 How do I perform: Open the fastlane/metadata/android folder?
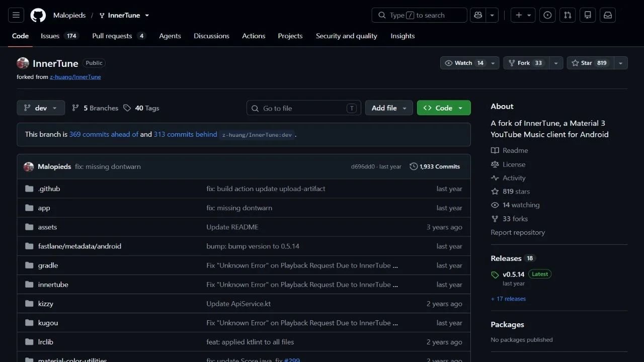point(79,246)
